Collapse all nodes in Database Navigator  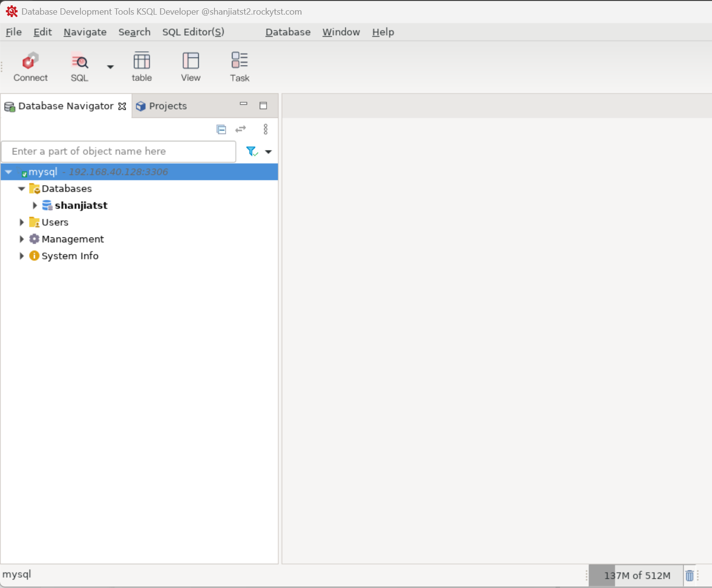221,129
